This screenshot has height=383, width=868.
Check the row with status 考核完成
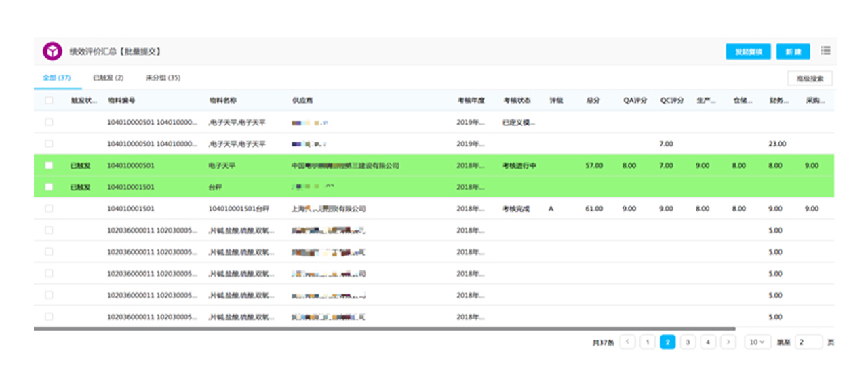(x=49, y=209)
